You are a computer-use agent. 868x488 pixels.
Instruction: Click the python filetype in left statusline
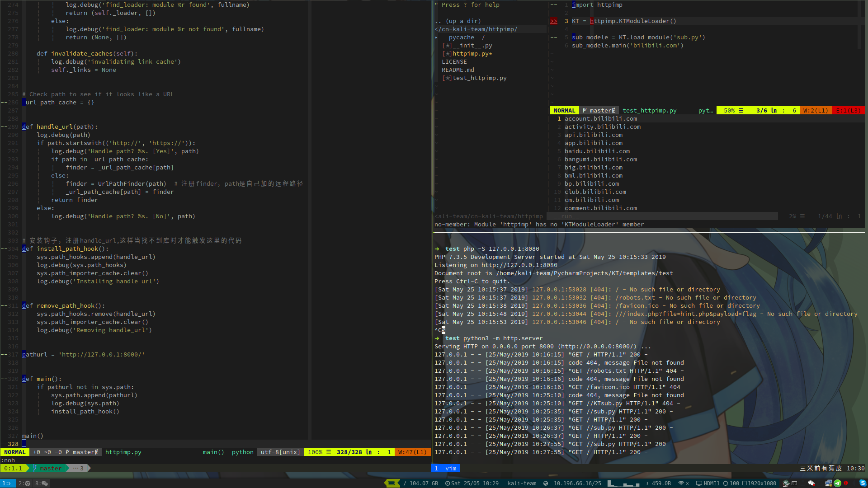point(243,452)
